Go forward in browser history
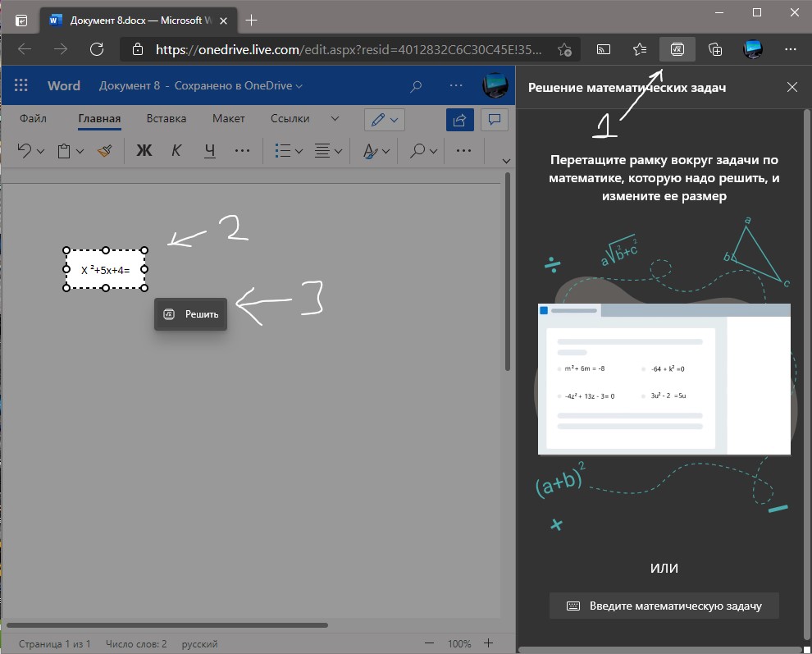 (61, 49)
